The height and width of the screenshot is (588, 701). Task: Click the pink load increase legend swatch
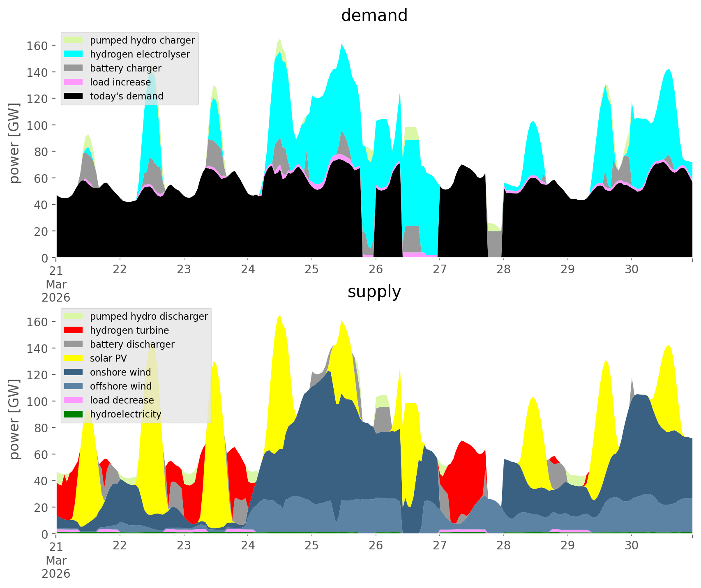pyautogui.click(x=74, y=82)
